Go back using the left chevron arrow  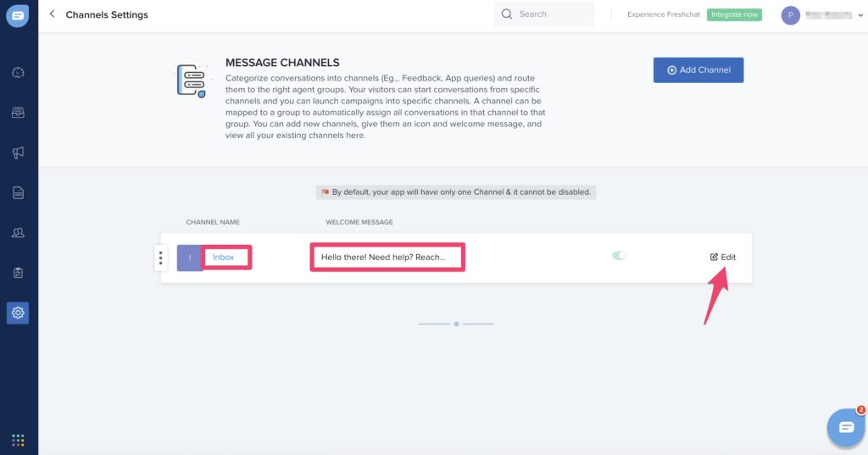pos(52,14)
